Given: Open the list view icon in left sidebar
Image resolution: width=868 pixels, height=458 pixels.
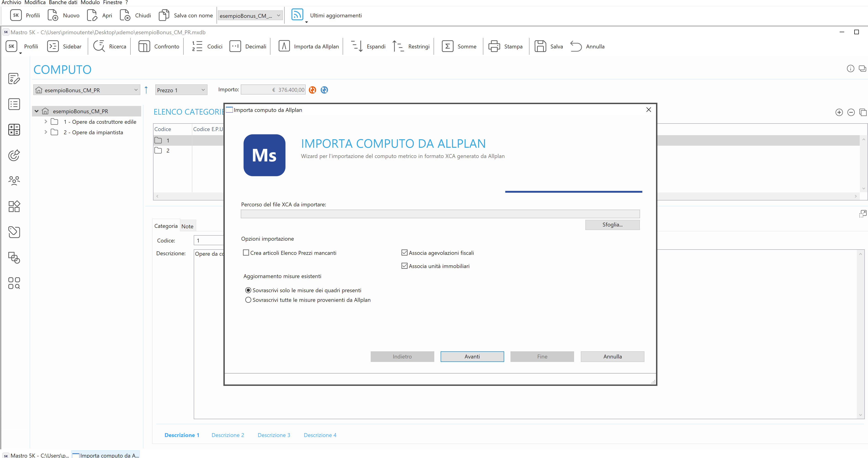Looking at the screenshot, I should coord(14,104).
